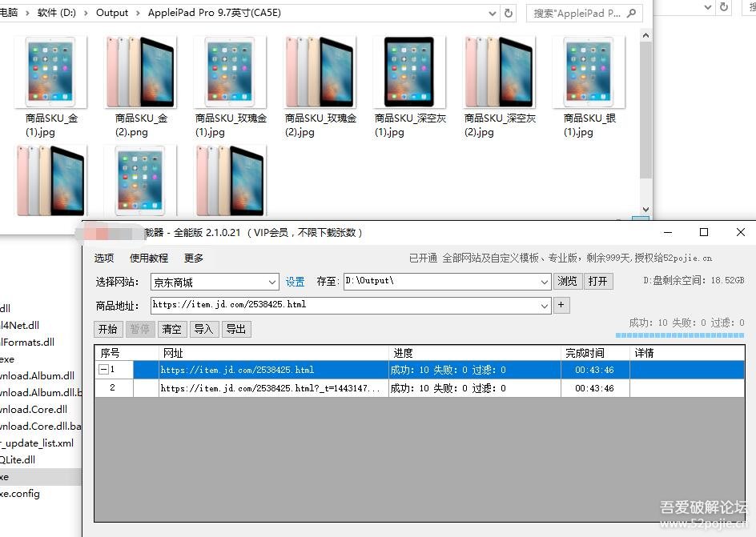Click the Explorer scrollbar up arrow
This screenshot has width=756, height=537.
(646, 35)
